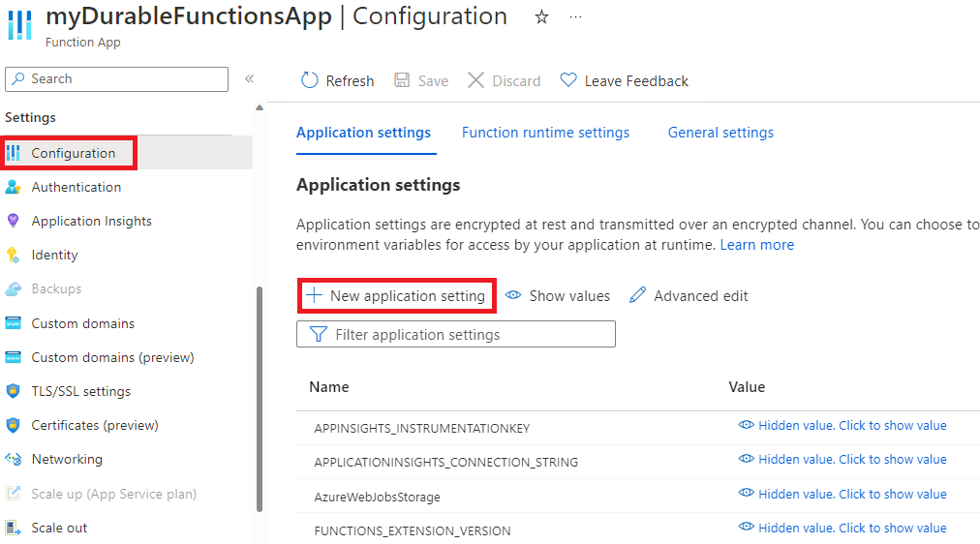The height and width of the screenshot is (544, 980).
Task: Open the Learn more link
Action: point(756,245)
